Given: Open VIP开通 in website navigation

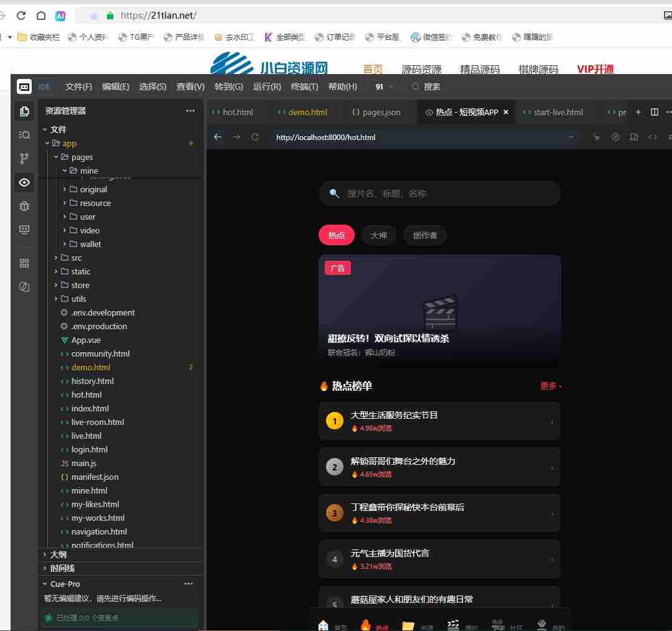Looking at the screenshot, I should 595,69.
